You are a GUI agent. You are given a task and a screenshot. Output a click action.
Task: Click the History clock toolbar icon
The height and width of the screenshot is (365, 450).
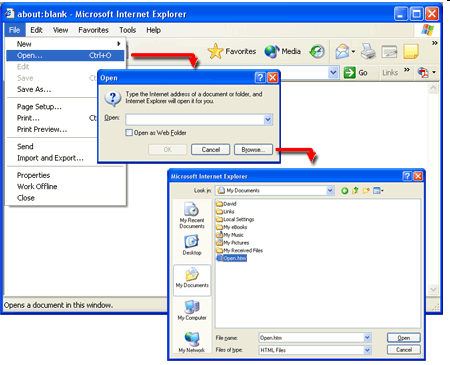coord(317,51)
